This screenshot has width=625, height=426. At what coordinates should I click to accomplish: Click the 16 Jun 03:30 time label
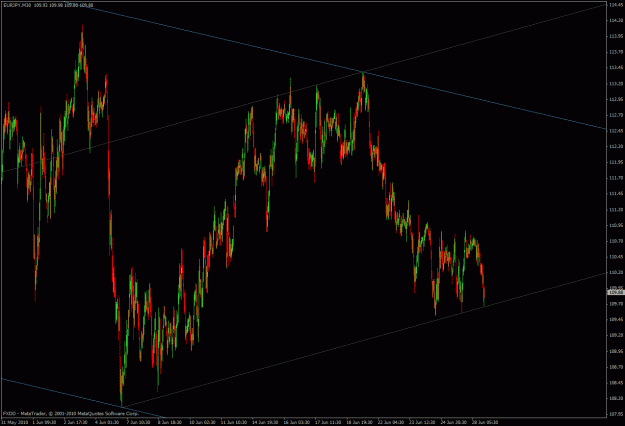point(297,422)
